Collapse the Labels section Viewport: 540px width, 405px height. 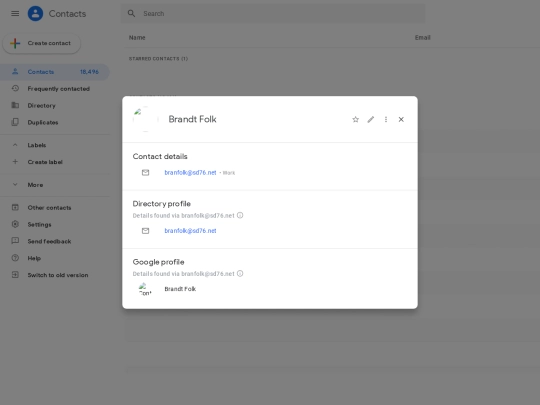click(15, 145)
